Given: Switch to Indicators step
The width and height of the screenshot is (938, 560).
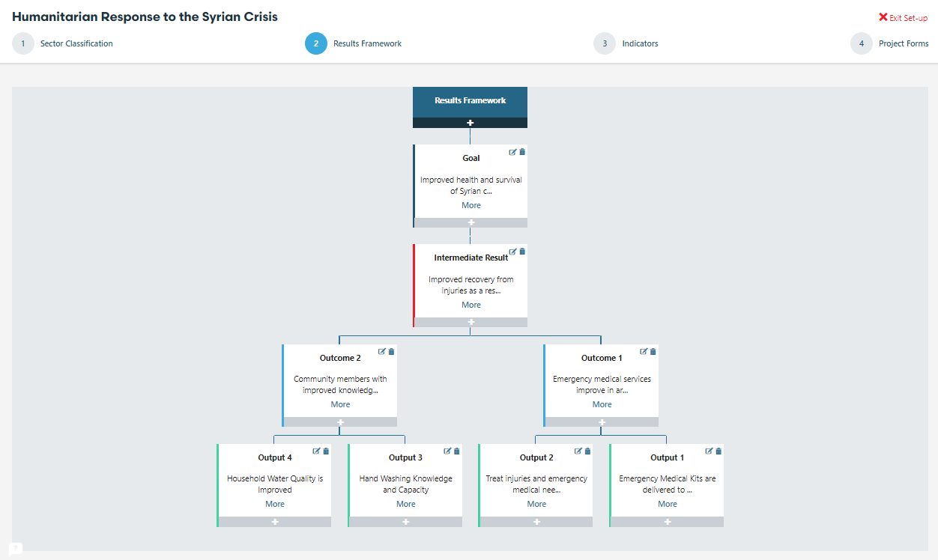Looking at the screenshot, I should (640, 43).
